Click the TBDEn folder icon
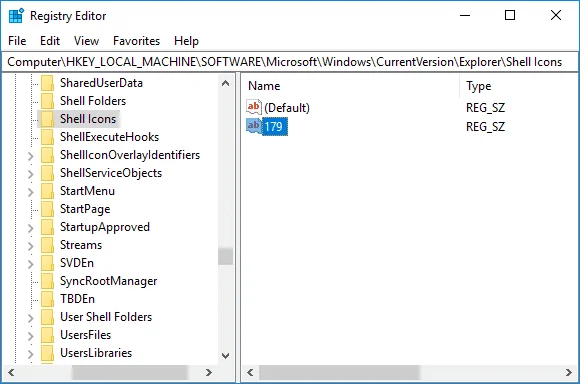580x384 pixels. tap(47, 299)
